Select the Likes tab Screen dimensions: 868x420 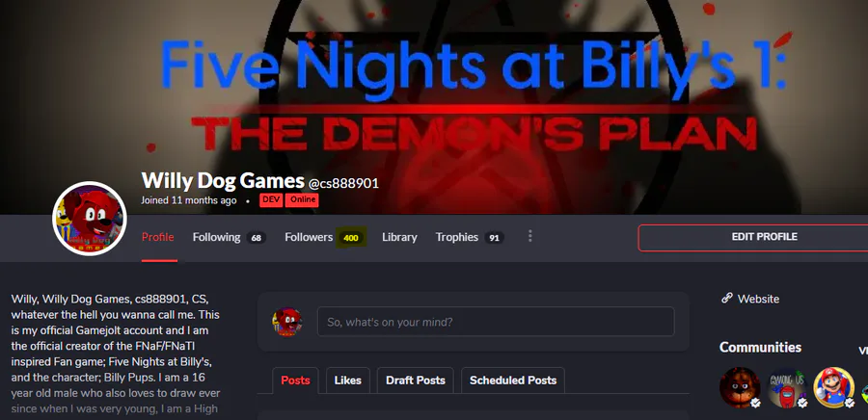coord(347,381)
